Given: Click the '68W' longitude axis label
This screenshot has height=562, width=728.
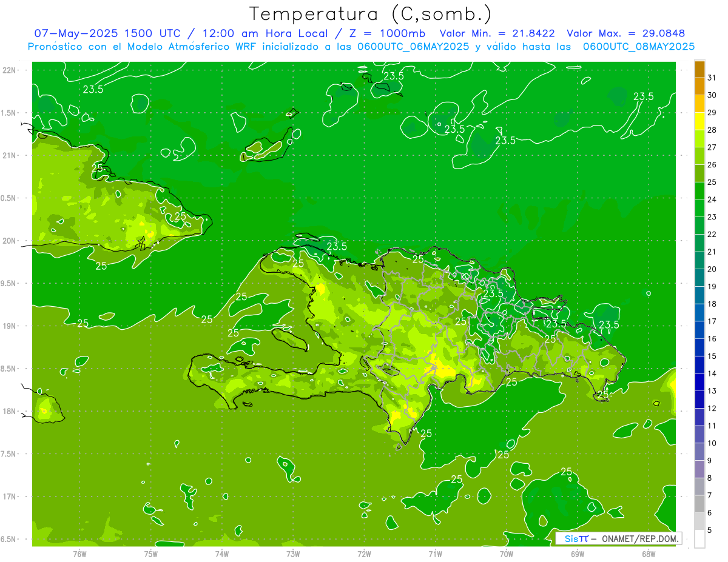Looking at the screenshot, I should pos(648,554).
